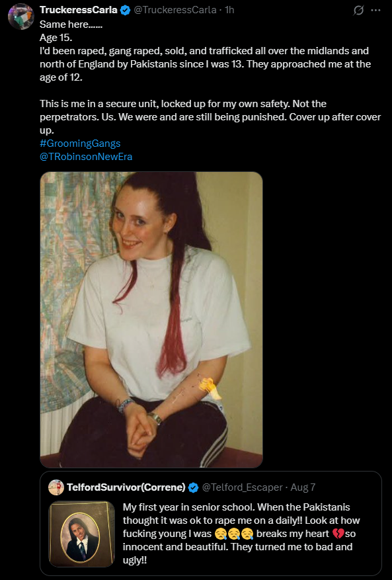Click verified badge beside TelfordSurvivor(Correne)

[193, 487]
